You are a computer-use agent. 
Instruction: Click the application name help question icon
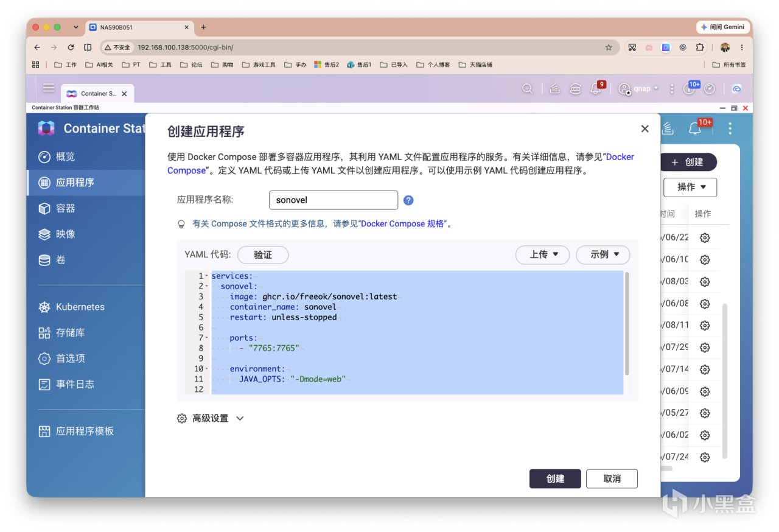point(408,200)
